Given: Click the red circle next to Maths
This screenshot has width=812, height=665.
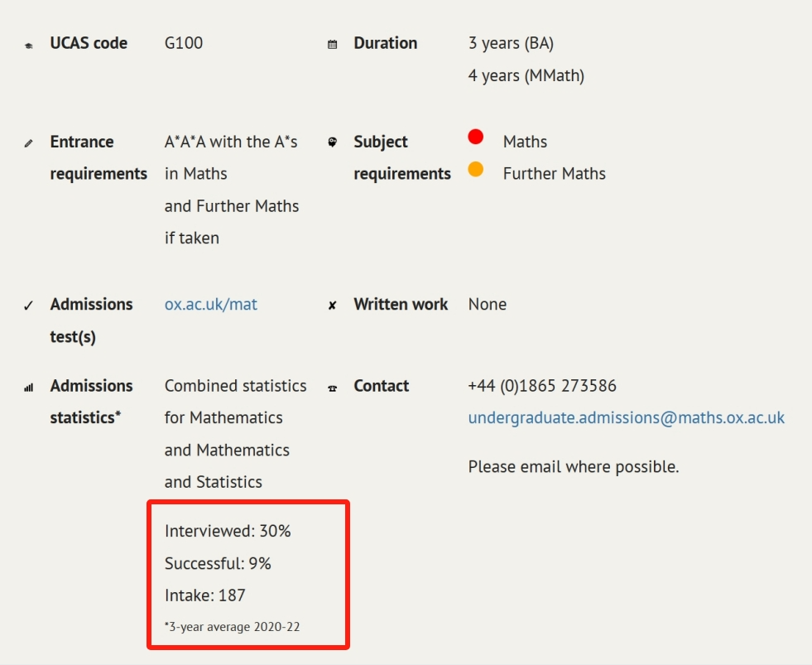Looking at the screenshot, I should pyautogui.click(x=475, y=137).
